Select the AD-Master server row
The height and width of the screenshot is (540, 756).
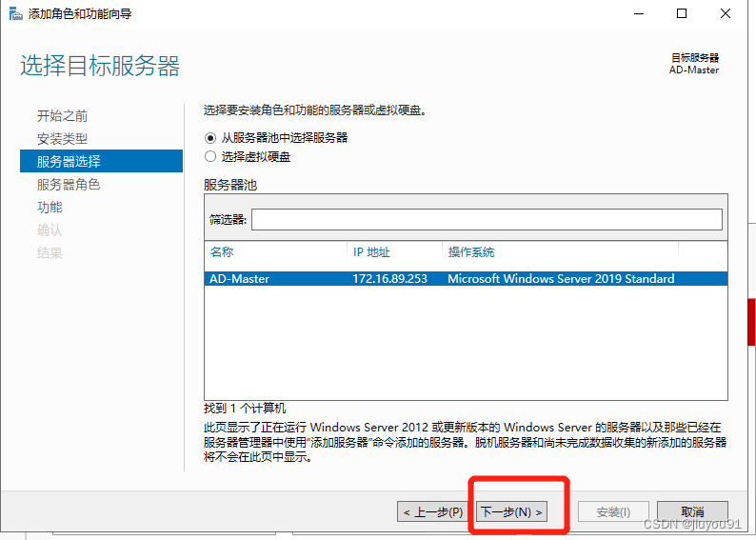click(x=466, y=279)
